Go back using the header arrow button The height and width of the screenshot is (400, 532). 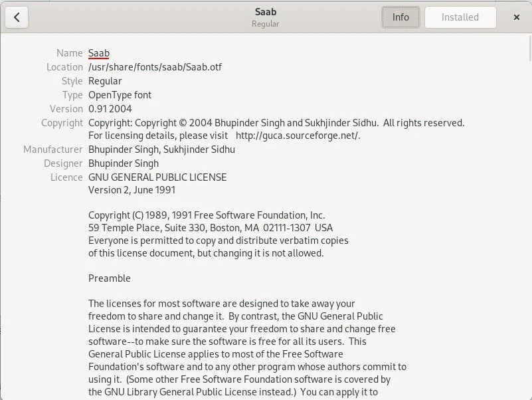click(17, 17)
